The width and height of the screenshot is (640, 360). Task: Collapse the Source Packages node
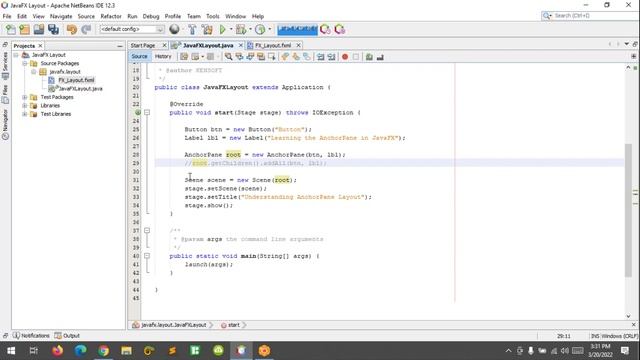click(x=24, y=63)
